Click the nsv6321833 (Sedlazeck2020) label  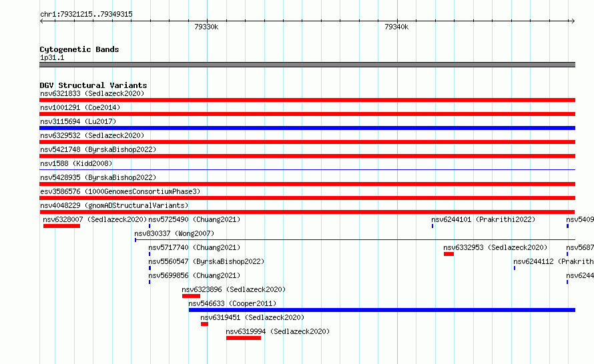click(x=92, y=93)
